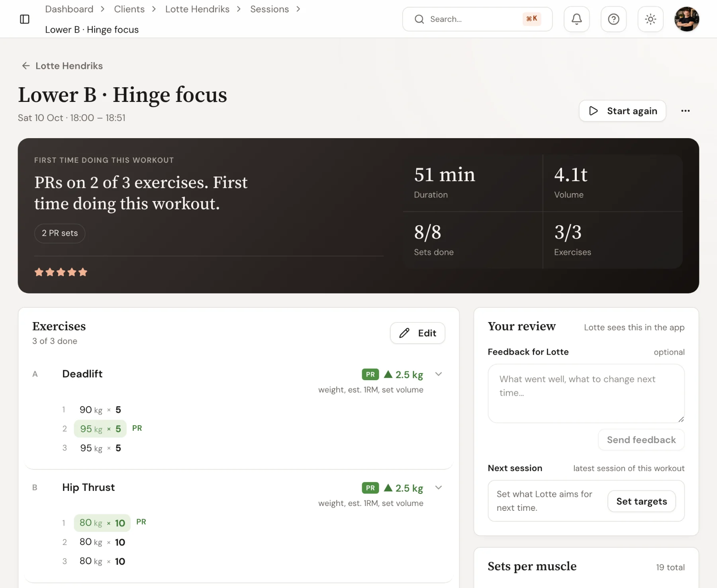Focus the Feedback for Lotte textarea
717x588 pixels.
[x=586, y=393]
